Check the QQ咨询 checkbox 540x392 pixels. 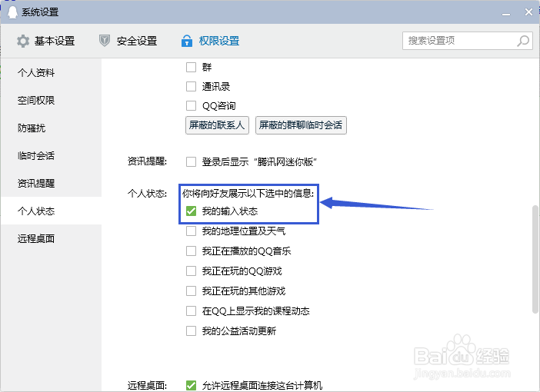tap(191, 105)
